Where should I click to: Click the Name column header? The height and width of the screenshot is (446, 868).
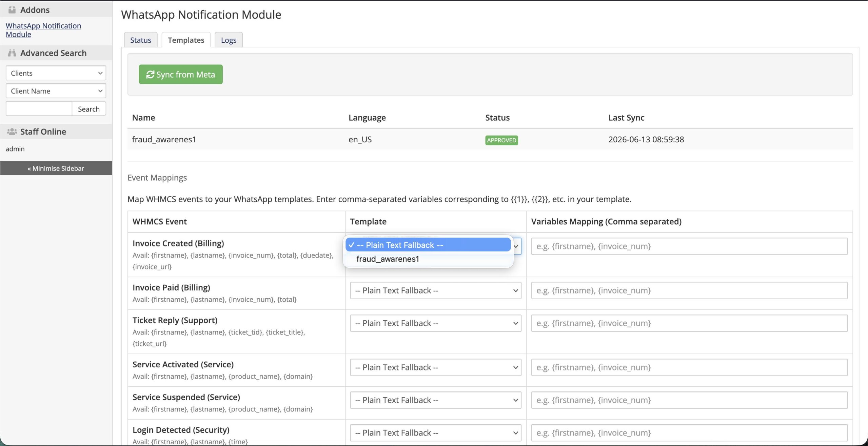(143, 118)
